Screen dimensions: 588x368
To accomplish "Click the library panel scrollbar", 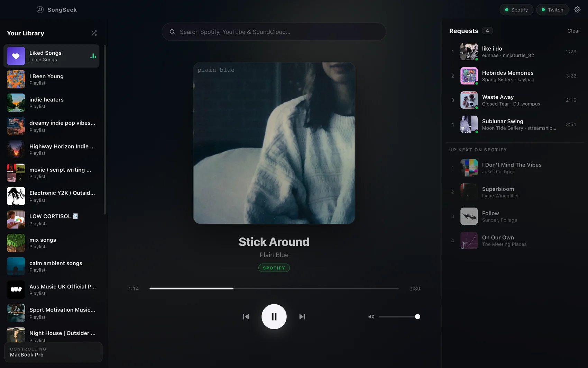I will coord(105,130).
